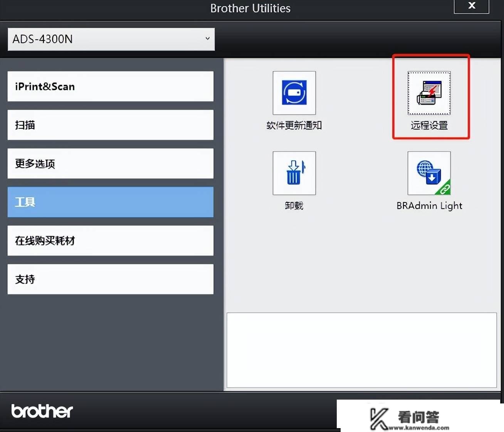Launch the BRAdmin Light icon
The width and height of the screenshot is (504, 432).
pyautogui.click(x=429, y=173)
